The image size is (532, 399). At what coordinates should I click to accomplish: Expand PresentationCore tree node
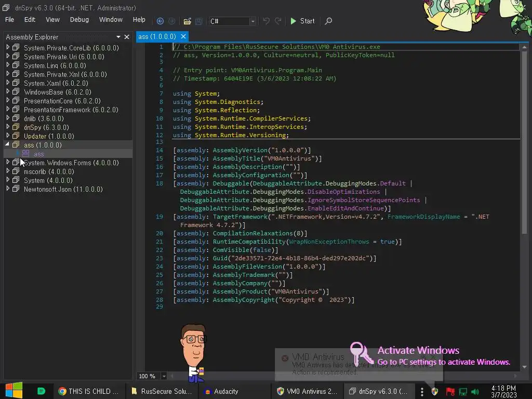(7, 100)
